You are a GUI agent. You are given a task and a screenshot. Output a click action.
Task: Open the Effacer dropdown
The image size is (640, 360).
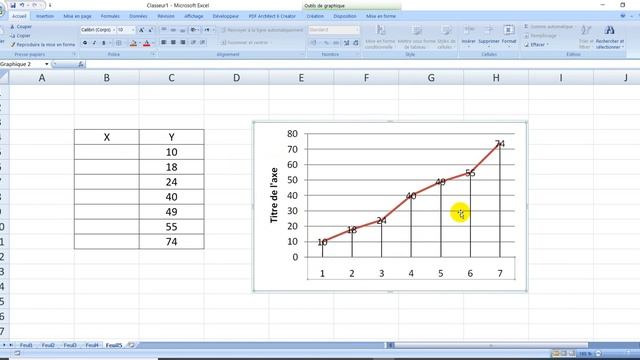(537, 44)
